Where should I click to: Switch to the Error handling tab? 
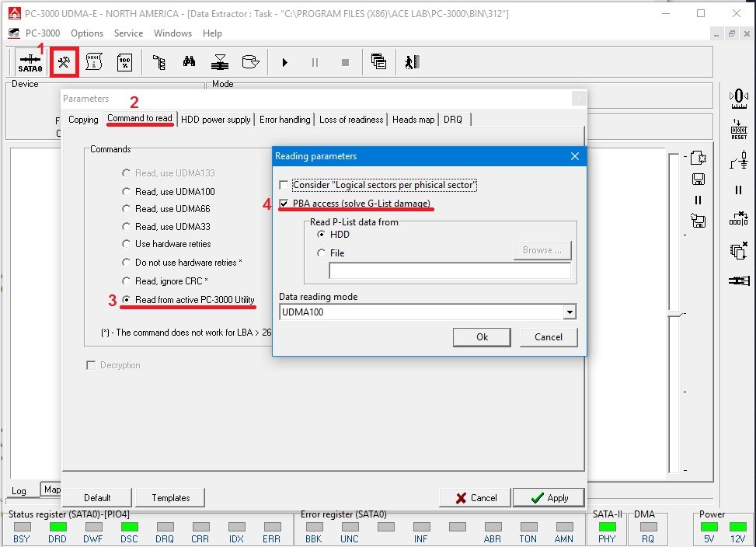[x=284, y=120]
